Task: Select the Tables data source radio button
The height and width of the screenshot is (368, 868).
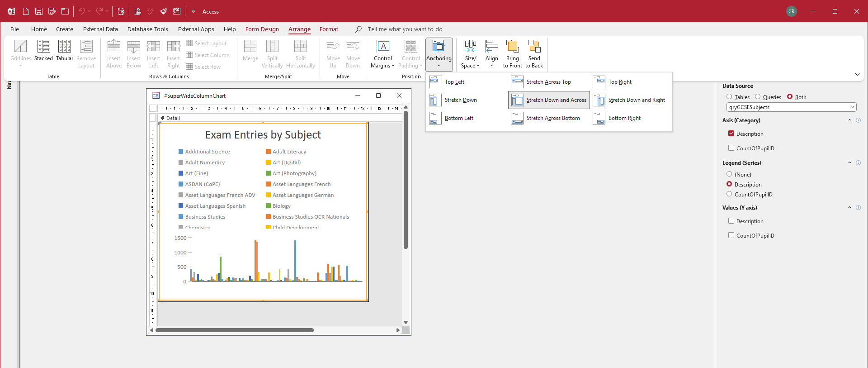Action: 729,97
